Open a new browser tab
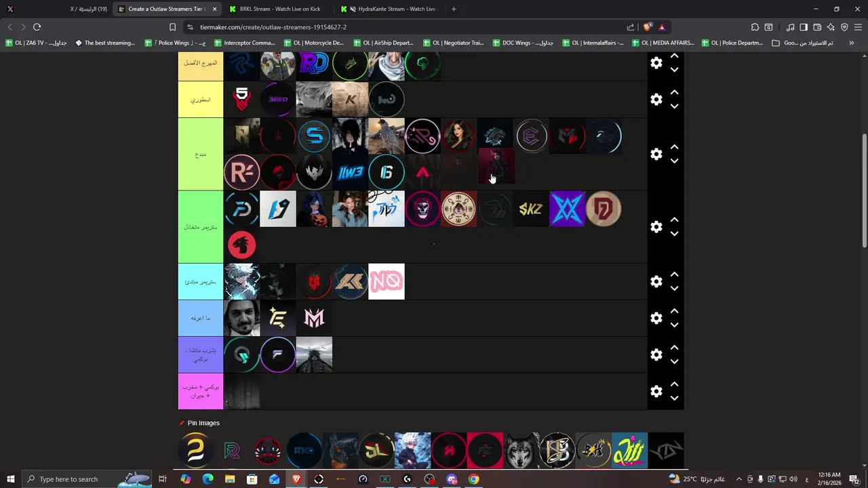The width and height of the screenshot is (868, 488). 454,9
